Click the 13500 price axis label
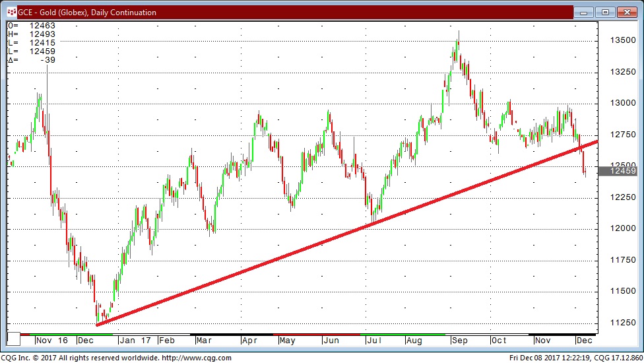This screenshot has width=644, height=363. click(623, 40)
